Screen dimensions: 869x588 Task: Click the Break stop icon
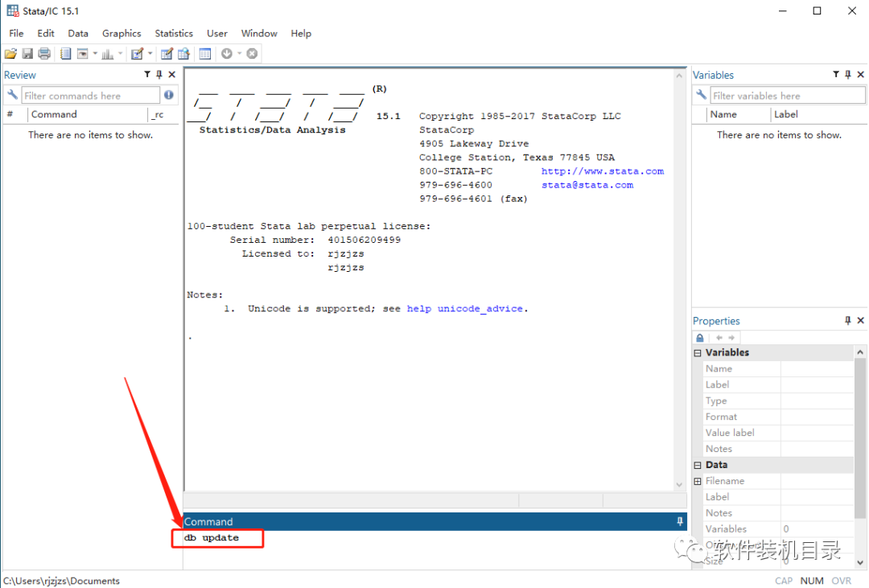point(252,54)
